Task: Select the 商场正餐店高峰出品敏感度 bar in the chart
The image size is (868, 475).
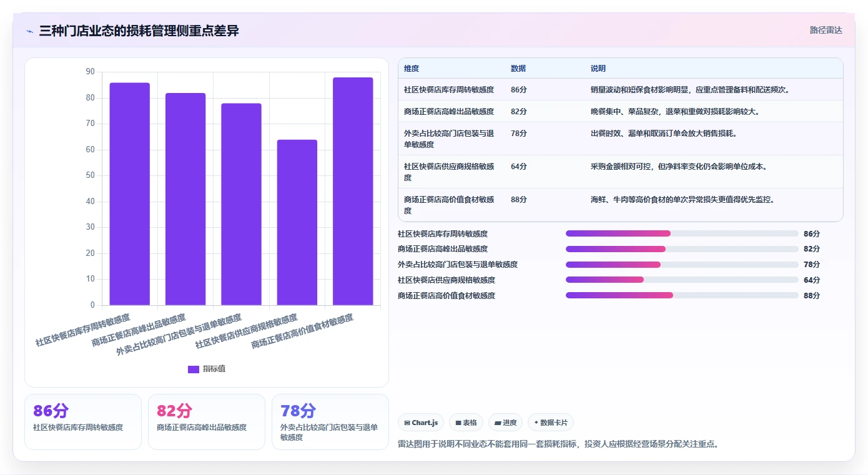Action: pos(185,199)
